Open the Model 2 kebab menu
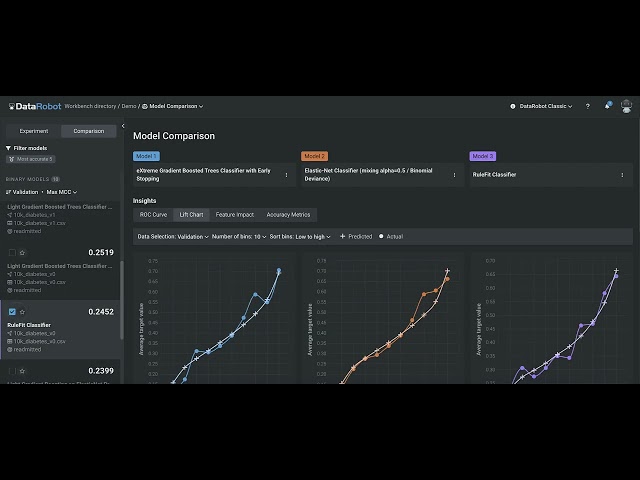This screenshot has width=640, height=480. (x=454, y=175)
